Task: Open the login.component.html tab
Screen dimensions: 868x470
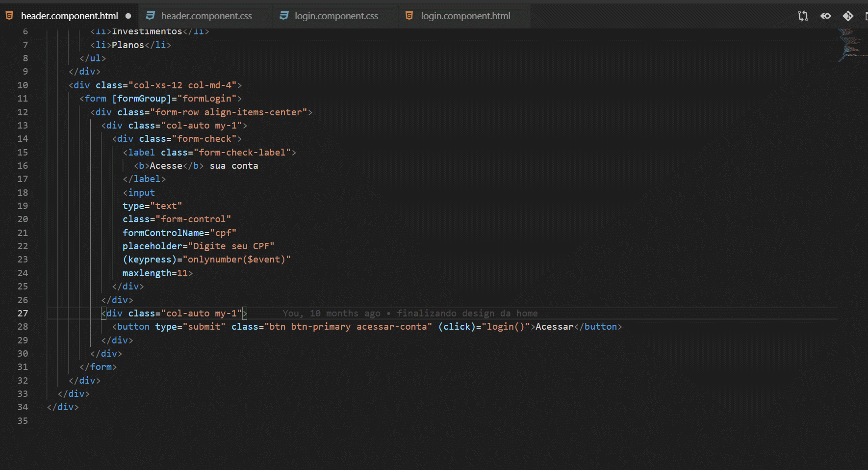Action: [465, 16]
